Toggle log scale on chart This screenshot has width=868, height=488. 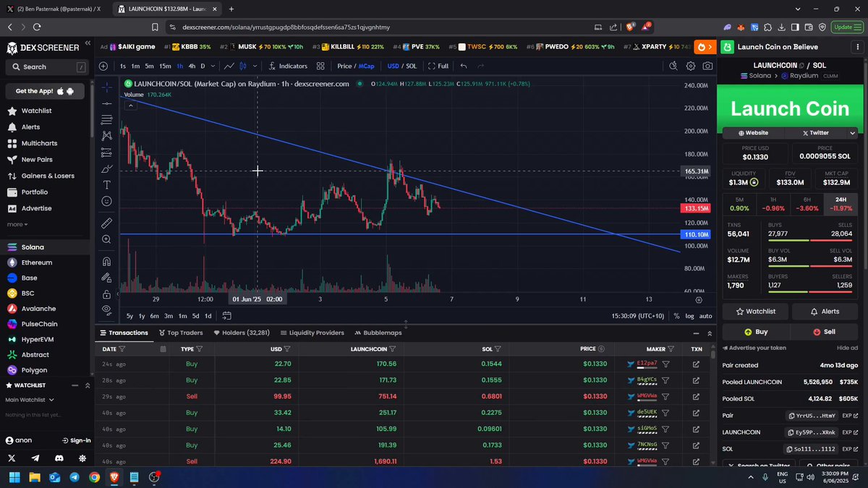[x=689, y=316]
